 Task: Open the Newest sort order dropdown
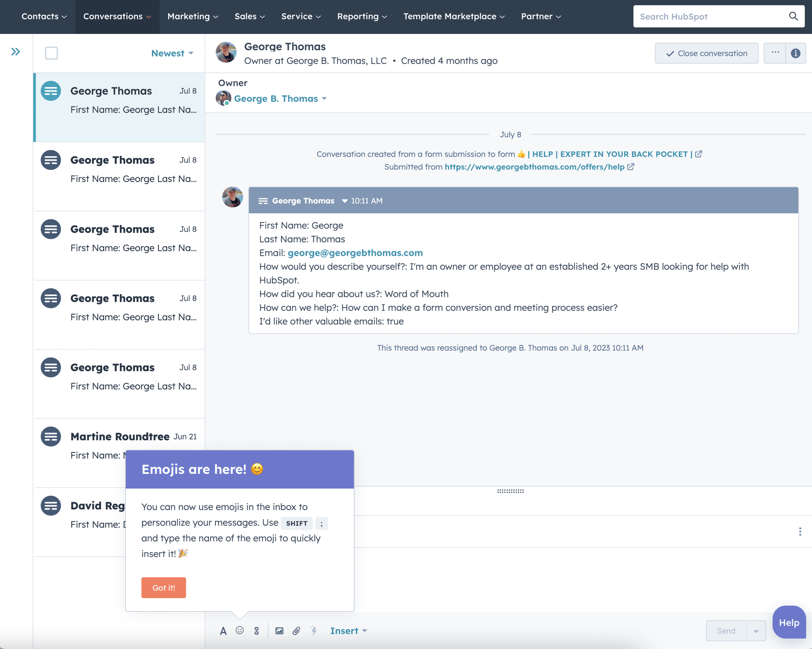pyautogui.click(x=172, y=53)
